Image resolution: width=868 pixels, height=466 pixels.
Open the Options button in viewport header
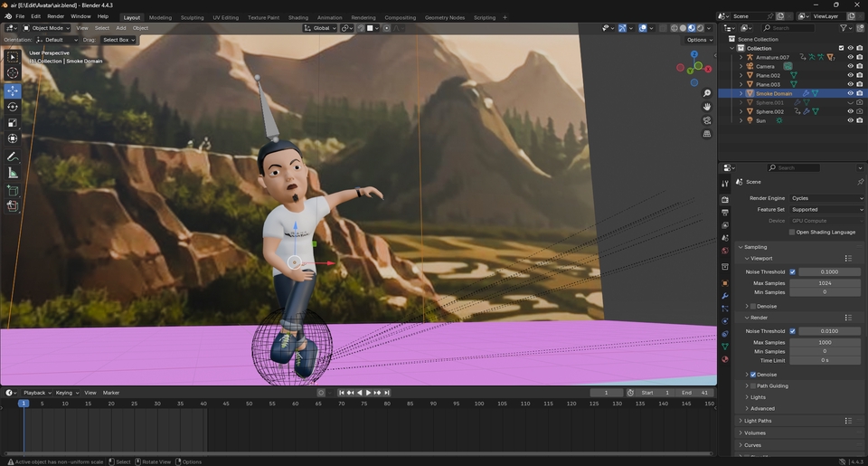(698, 40)
